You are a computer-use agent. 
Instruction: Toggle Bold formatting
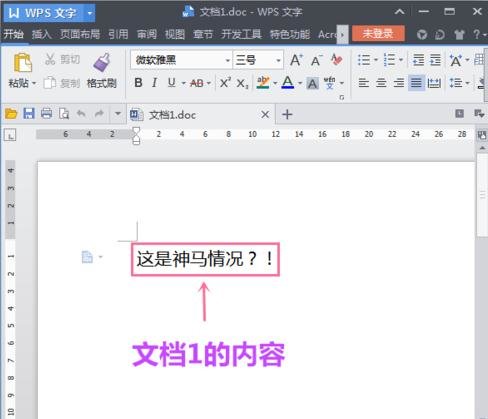(138, 83)
